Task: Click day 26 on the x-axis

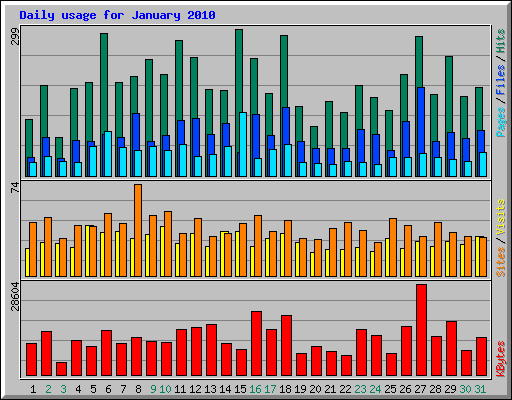Action: point(405,389)
